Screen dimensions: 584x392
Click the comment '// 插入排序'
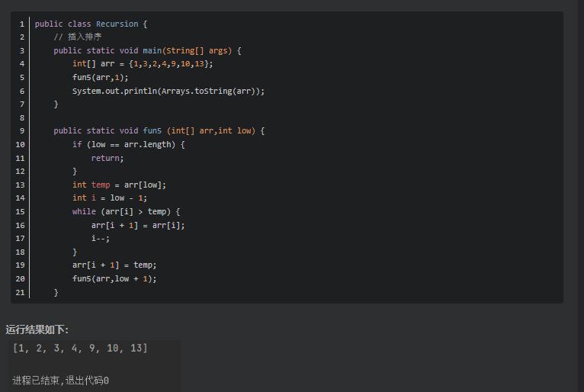tap(78, 37)
